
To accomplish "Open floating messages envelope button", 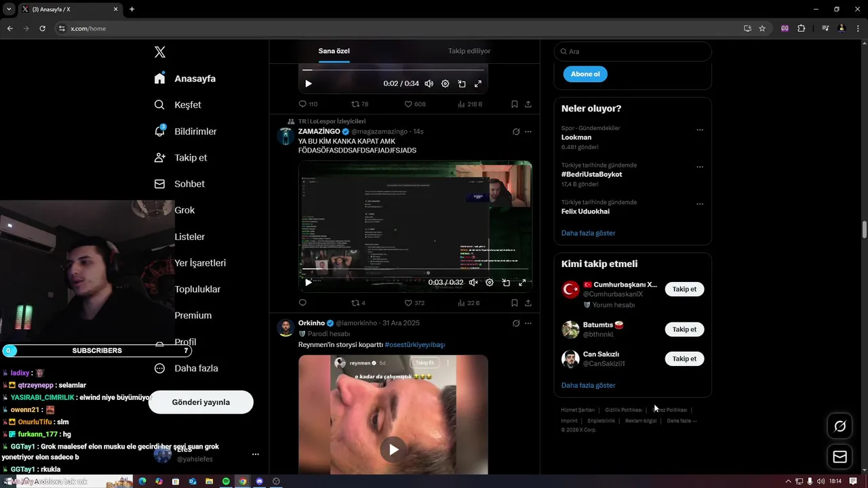I will coord(840,457).
